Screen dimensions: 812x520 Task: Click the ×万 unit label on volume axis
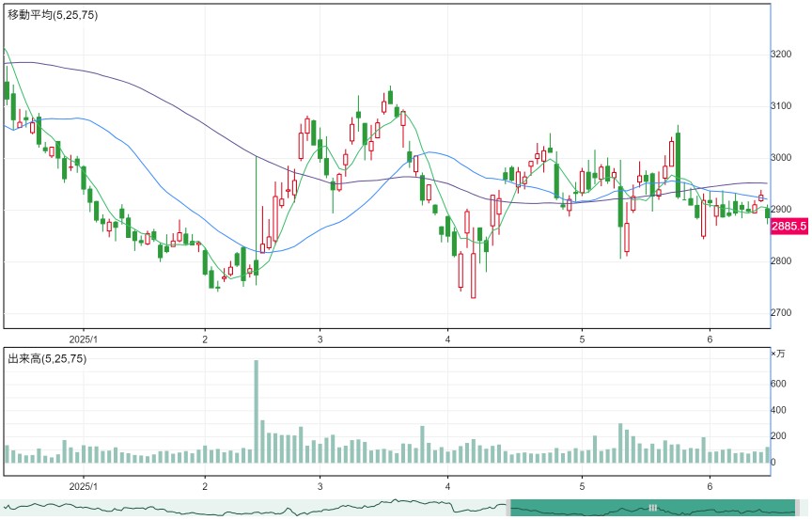[778, 354]
